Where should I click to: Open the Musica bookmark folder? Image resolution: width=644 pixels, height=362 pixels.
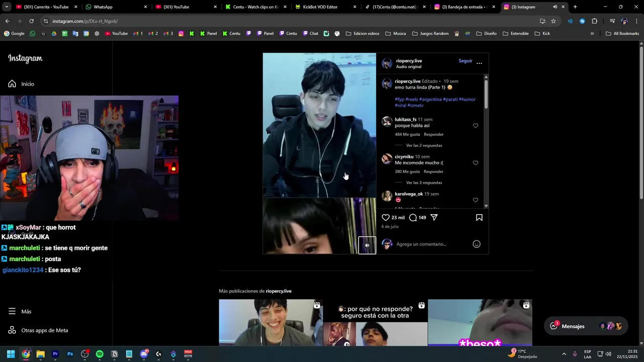tap(395, 34)
